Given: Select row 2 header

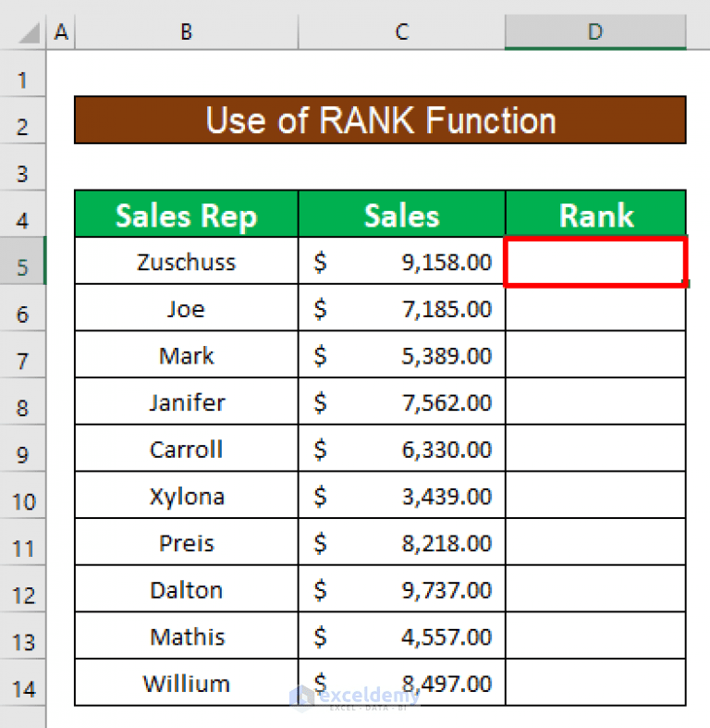Looking at the screenshot, I should pyautogui.click(x=23, y=120).
